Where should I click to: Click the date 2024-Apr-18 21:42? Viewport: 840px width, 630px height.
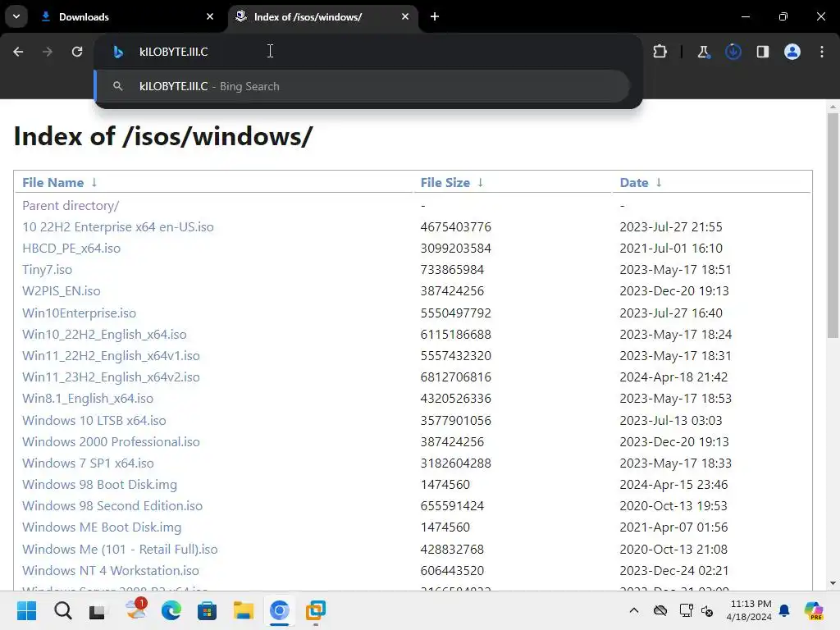click(x=674, y=377)
